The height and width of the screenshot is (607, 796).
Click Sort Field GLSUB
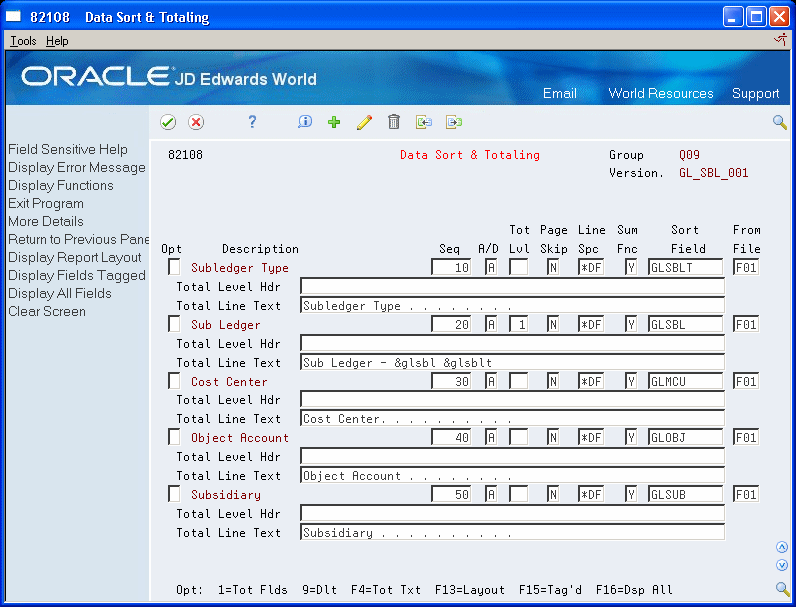coord(685,494)
